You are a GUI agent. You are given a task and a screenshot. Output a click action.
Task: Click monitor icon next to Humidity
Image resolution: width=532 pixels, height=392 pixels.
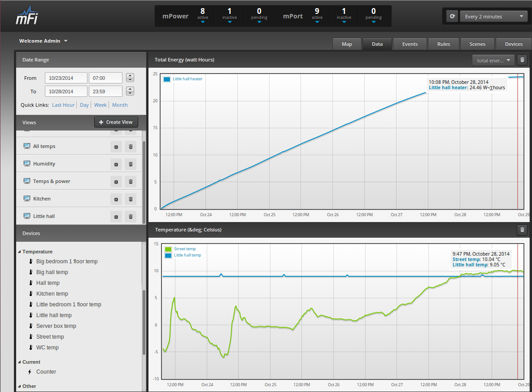27,163
